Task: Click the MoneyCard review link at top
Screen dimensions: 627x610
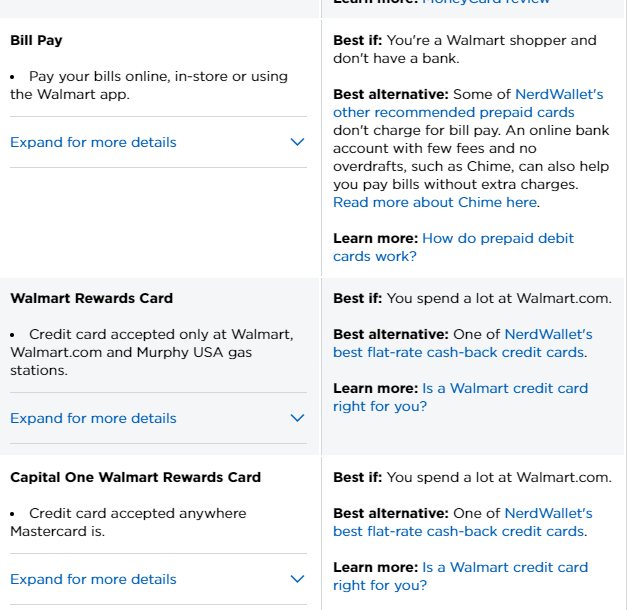Action: pos(486,3)
